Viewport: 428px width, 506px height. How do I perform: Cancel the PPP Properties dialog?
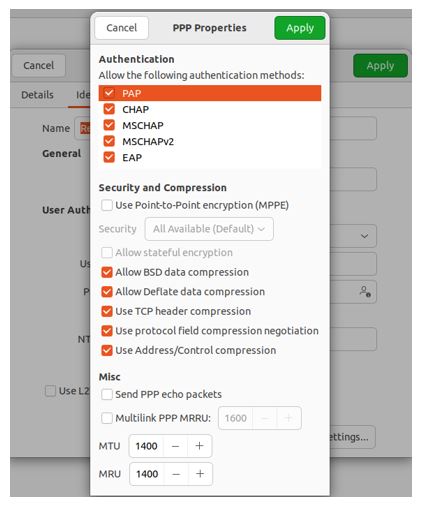pyautogui.click(x=121, y=28)
